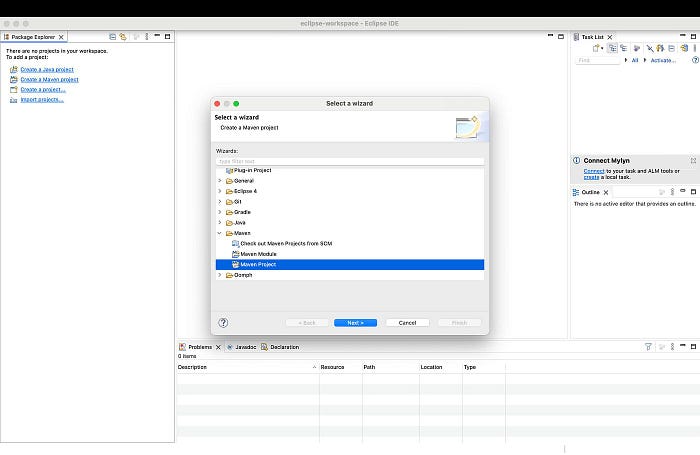Click create link for a local task
The height and width of the screenshot is (455, 700).
(x=591, y=177)
